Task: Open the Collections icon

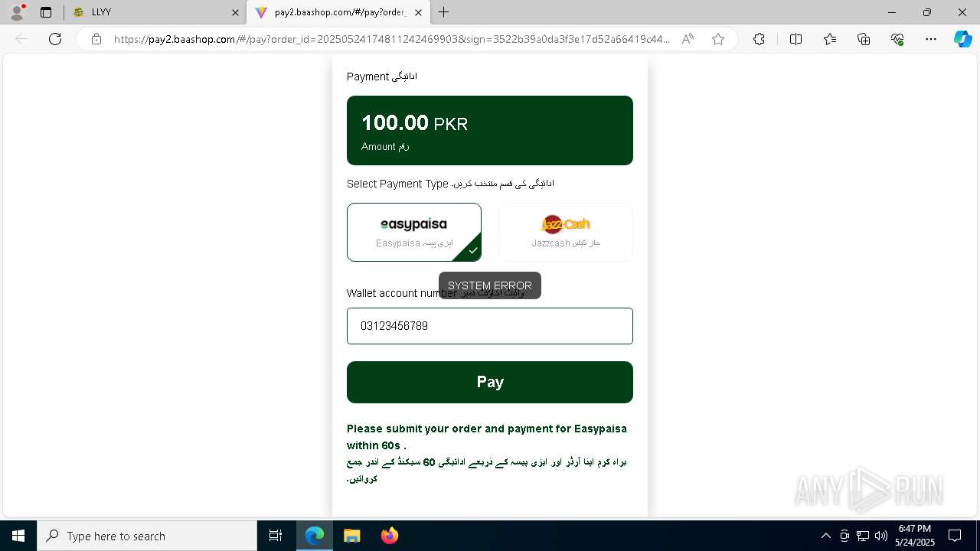Action: (864, 39)
